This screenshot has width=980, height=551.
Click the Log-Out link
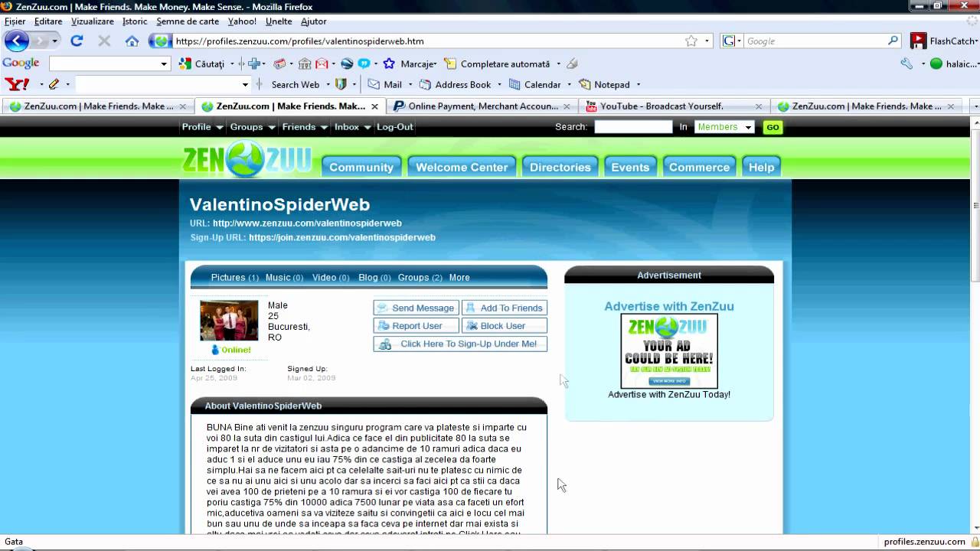(395, 127)
